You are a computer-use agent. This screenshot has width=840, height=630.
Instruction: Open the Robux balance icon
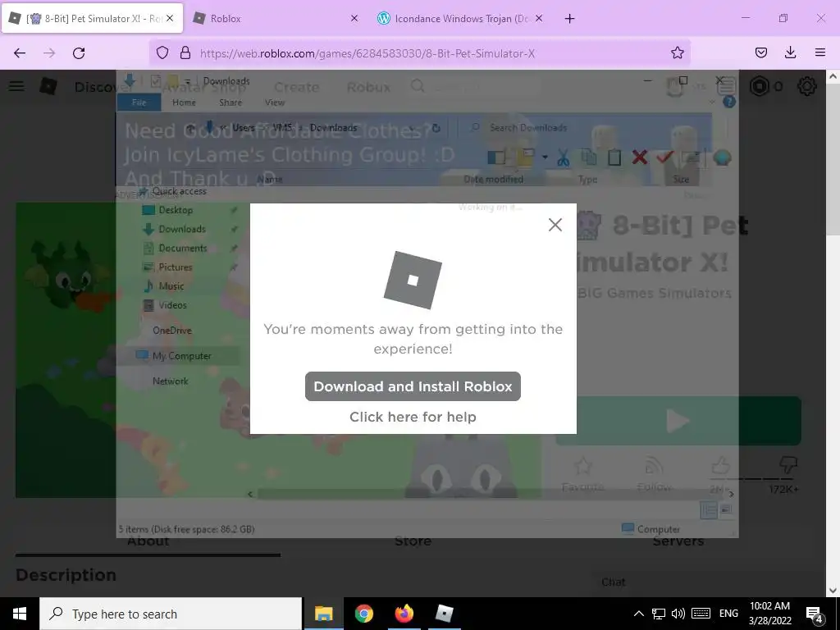759,86
